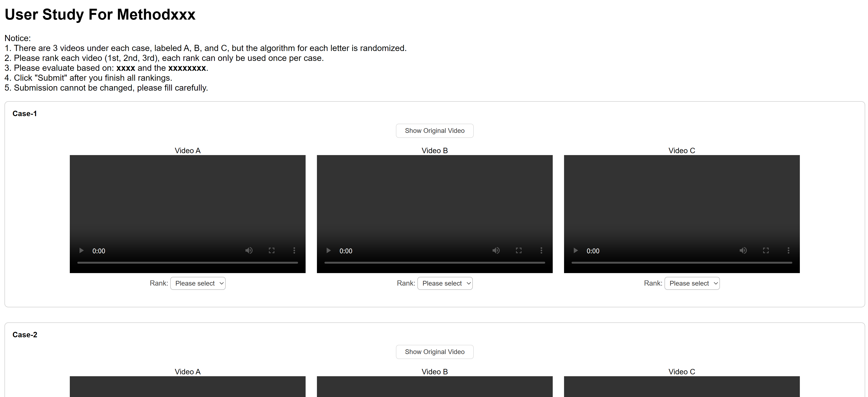The width and height of the screenshot is (868, 397).
Task: Mute Video C volume in Case-1
Action: point(743,251)
